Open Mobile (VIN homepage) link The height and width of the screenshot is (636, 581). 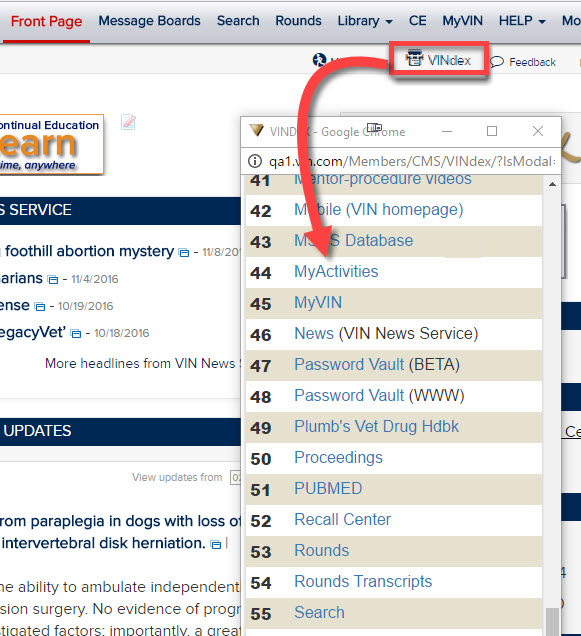tap(379, 210)
